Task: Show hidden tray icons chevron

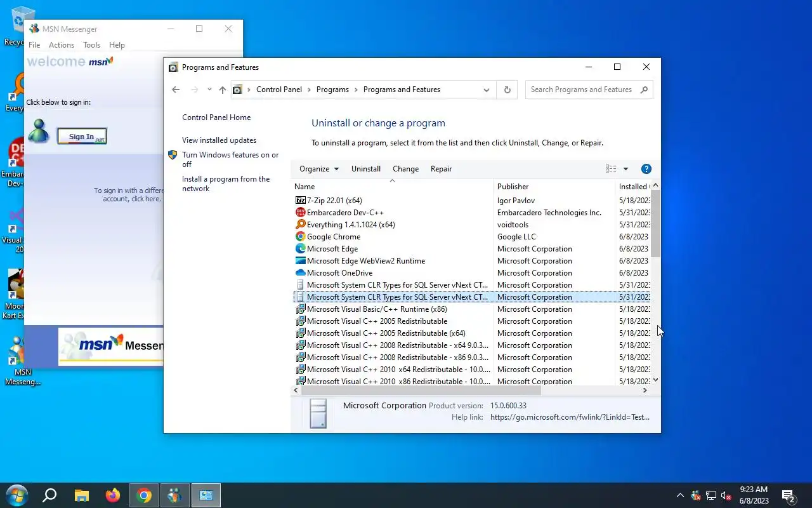Action: 680,496
